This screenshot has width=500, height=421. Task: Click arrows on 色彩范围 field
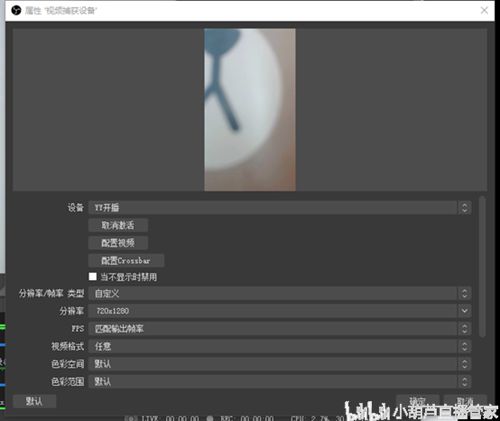click(464, 382)
